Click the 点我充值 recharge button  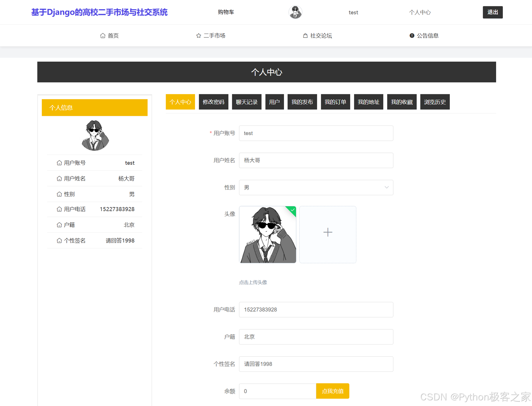pos(332,391)
